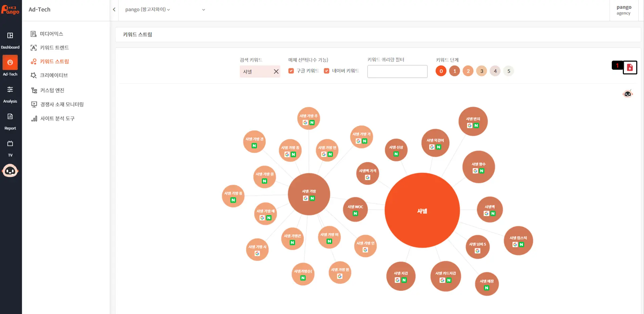Expand the pango (팡고지와이) account dropdown

pos(148,10)
